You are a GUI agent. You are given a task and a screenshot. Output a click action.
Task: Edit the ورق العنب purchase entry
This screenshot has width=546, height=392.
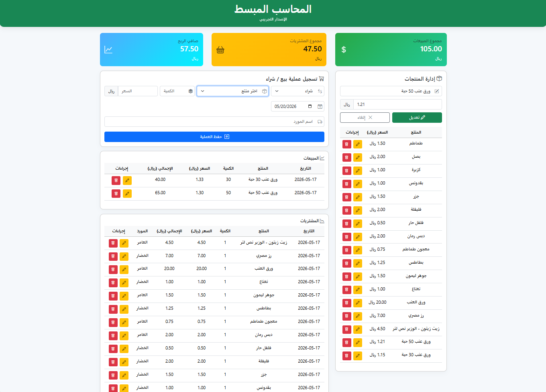(124, 270)
